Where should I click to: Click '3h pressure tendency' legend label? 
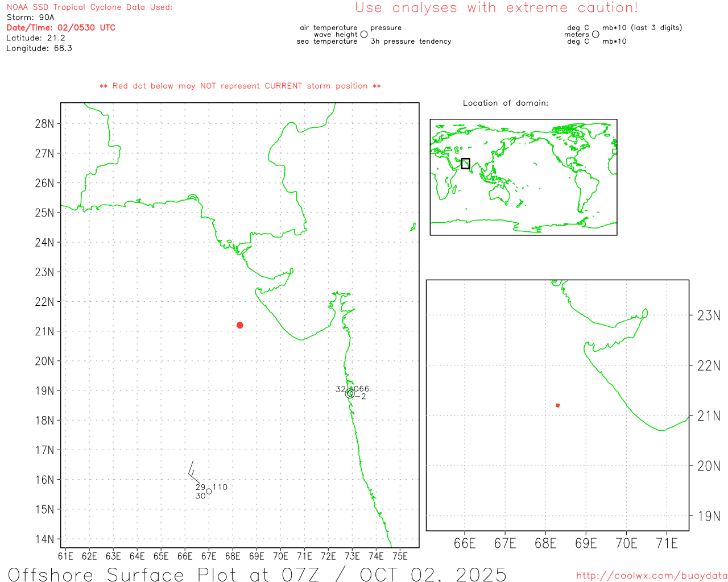pos(411,41)
